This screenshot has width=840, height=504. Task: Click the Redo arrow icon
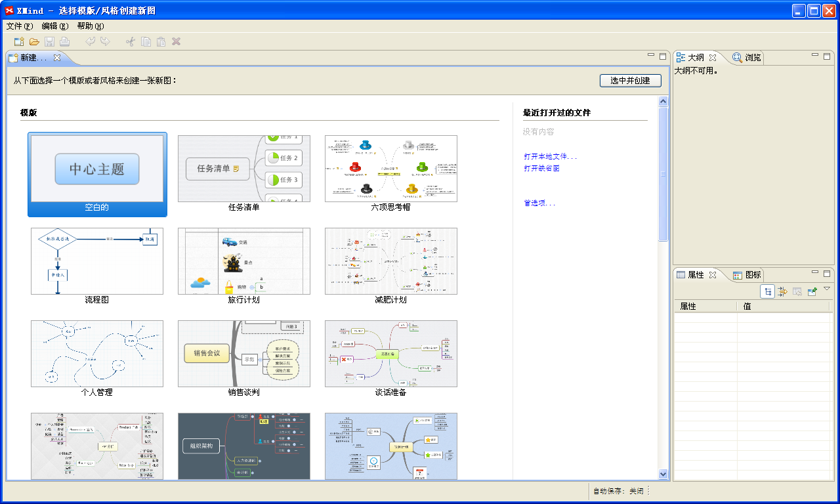click(x=106, y=41)
